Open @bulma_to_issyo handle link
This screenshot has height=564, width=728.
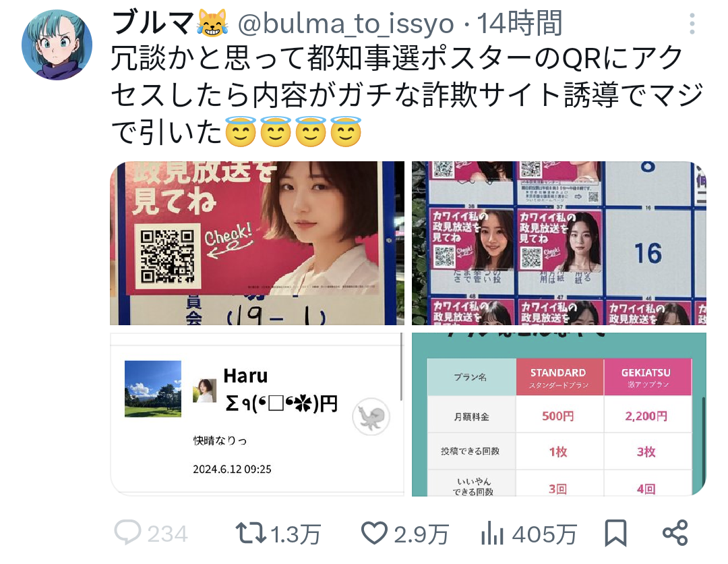pyautogui.click(x=345, y=24)
